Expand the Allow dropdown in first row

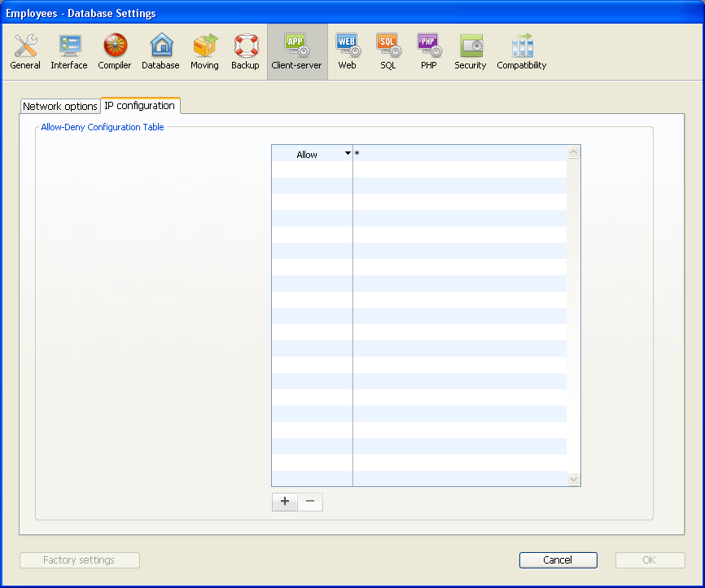(348, 154)
